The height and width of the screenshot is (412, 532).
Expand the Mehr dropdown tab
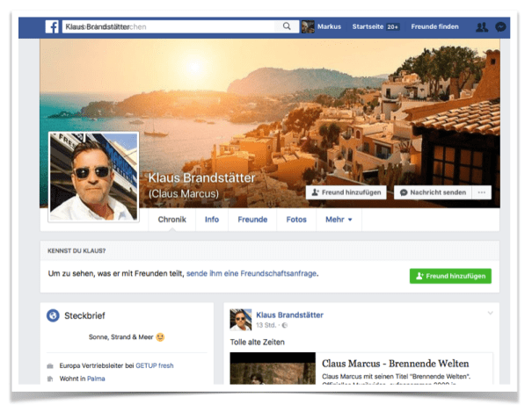click(339, 220)
